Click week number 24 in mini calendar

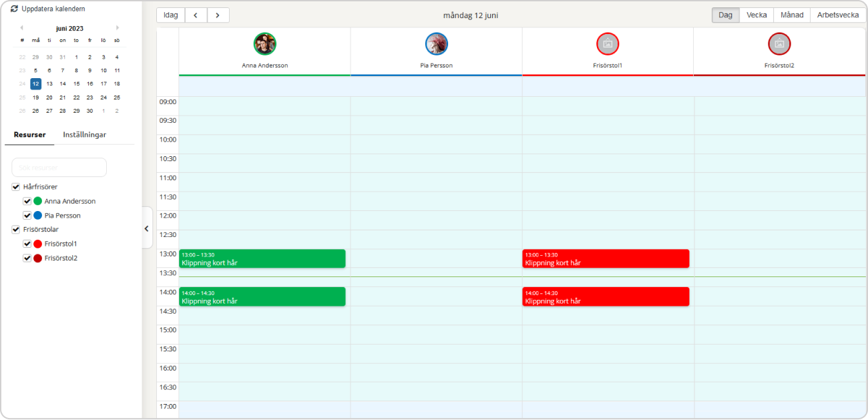coord(22,83)
